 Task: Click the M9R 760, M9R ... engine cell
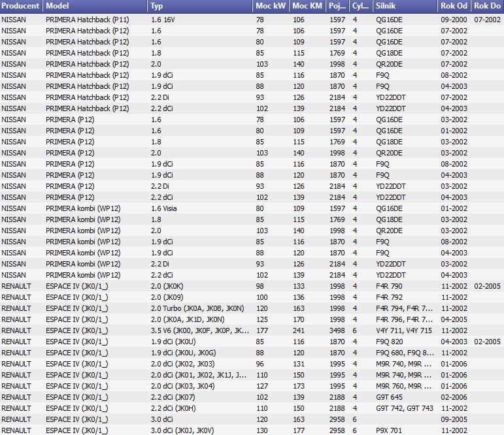[404, 386]
